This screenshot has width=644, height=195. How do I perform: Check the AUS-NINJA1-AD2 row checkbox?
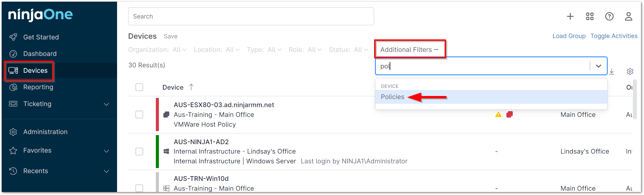139,152
